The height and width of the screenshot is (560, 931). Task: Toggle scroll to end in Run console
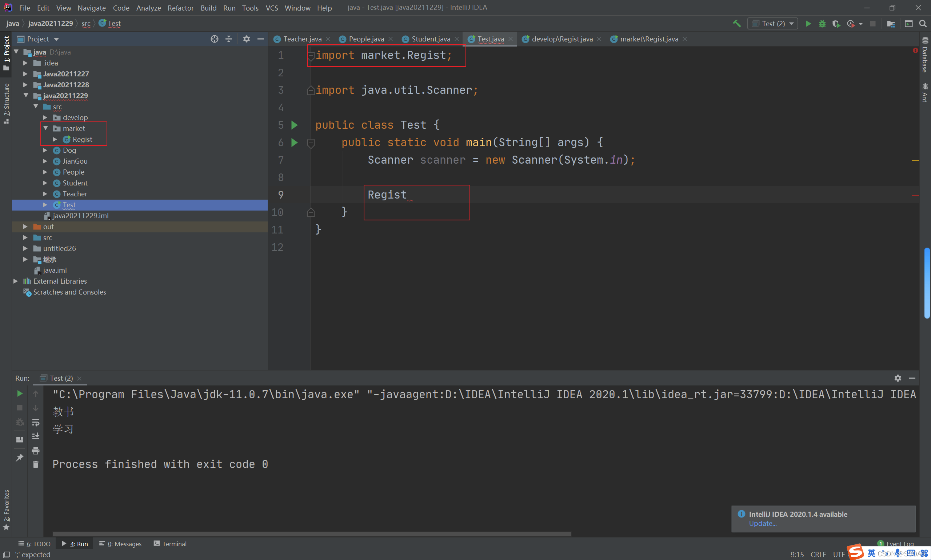coord(36,436)
